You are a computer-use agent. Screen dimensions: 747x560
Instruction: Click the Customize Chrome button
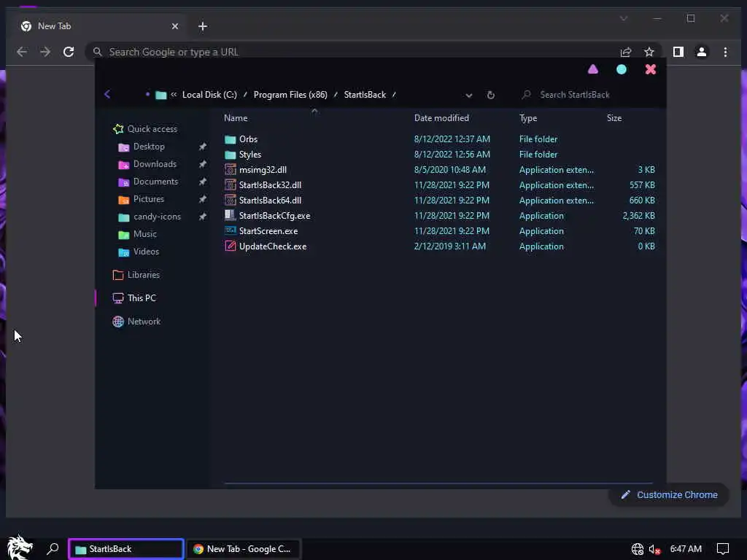point(668,495)
